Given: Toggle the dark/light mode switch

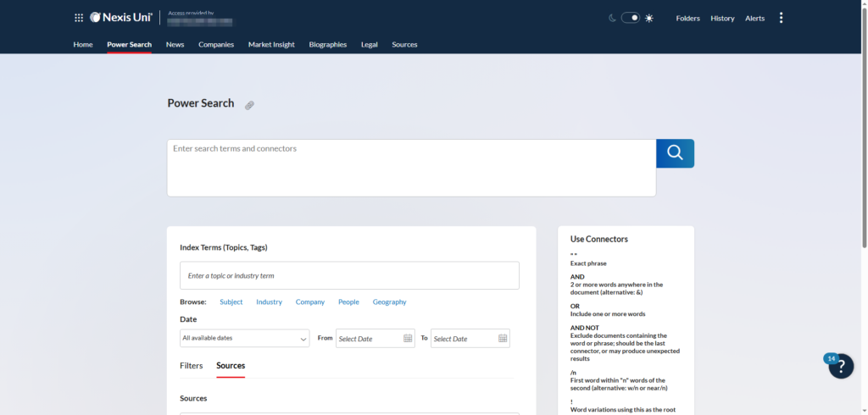Looking at the screenshot, I should tap(631, 18).
